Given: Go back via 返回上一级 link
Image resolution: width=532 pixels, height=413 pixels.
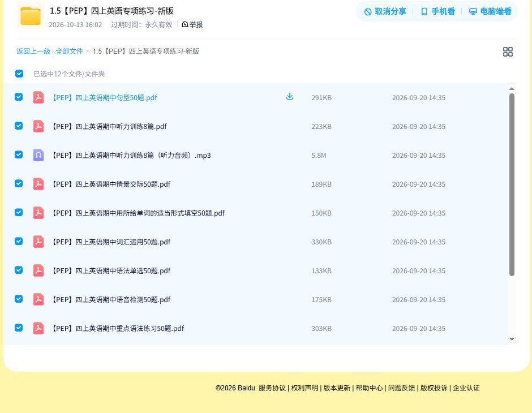Looking at the screenshot, I should 33,51.
